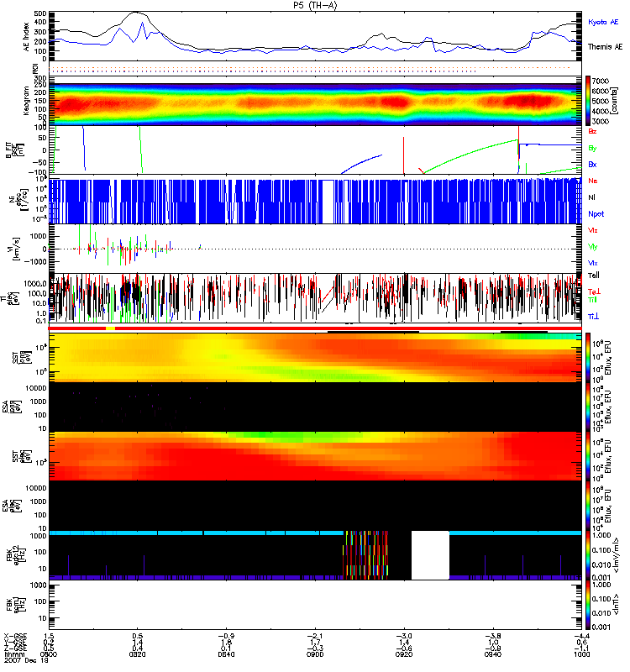The width and height of the screenshot is (630, 672).
Task: Select the green Viy legend label
Action: [x=593, y=247]
